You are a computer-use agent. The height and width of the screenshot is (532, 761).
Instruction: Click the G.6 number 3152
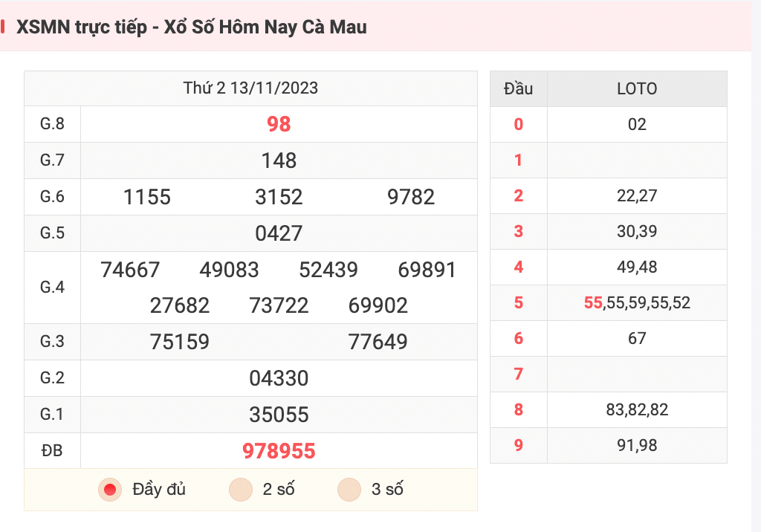pyautogui.click(x=279, y=197)
